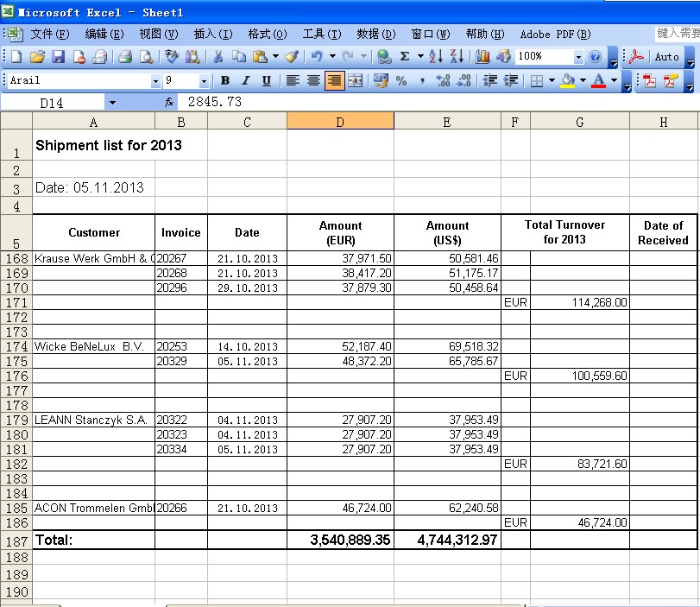Click the Select All corner button
Image resolution: width=700 pixels, height=607 pixels.
(16, 121)
